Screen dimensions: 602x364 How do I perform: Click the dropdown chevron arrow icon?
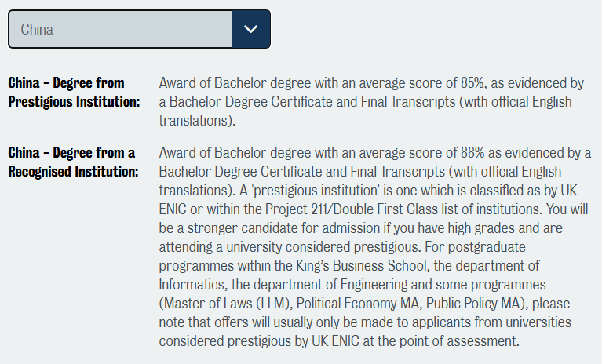[251, 29]
